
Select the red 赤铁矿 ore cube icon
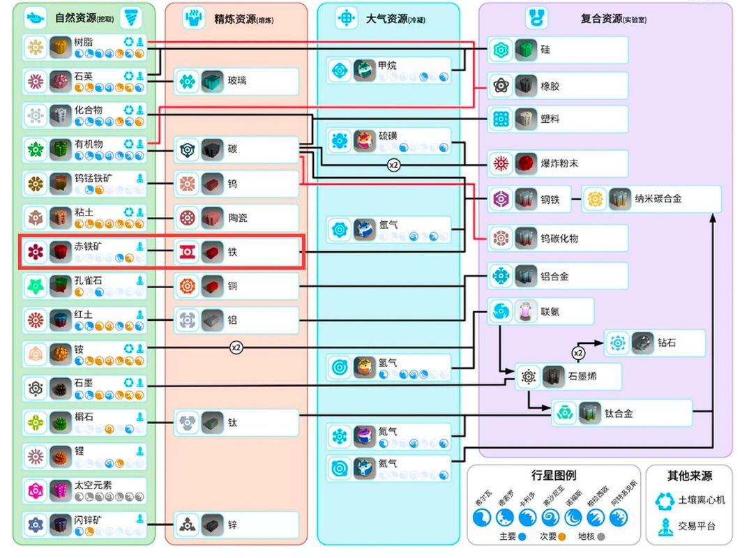tap(59, 252)
